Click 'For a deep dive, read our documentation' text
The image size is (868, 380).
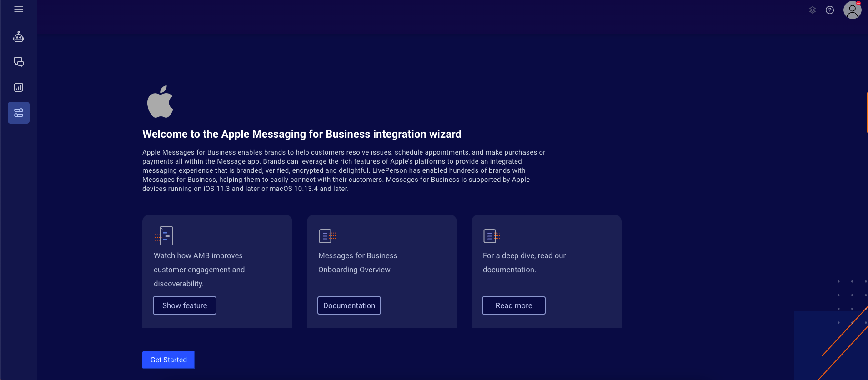(524, 263)
